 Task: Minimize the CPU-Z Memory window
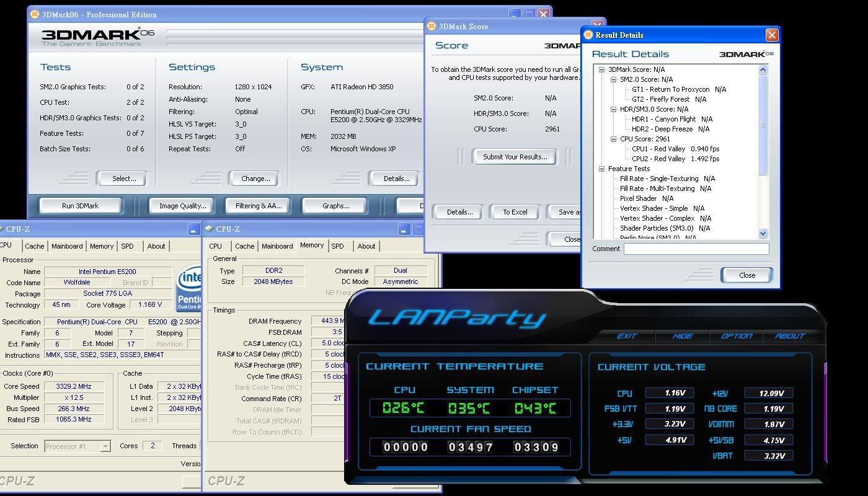coord(404,229)
